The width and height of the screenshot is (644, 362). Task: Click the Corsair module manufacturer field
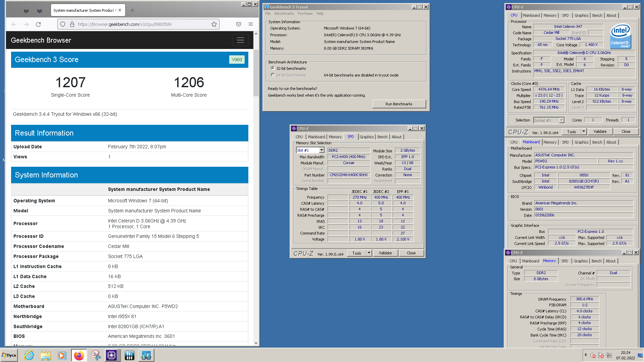click(349, 163)
